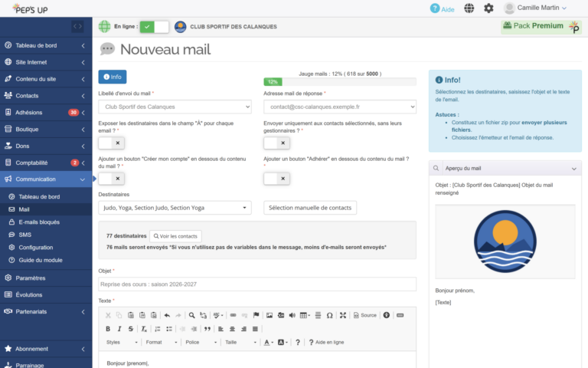The image size is (588, 368).
Task: Paste from the clipboard icon in the editor
Action: (130, 315)
